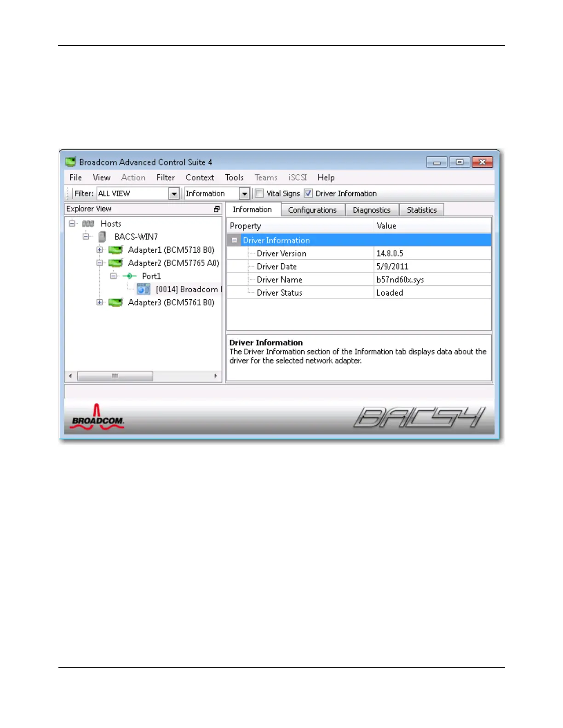Minimize the Broadcom Advanced Control Suite window

(x=437, y=162)
